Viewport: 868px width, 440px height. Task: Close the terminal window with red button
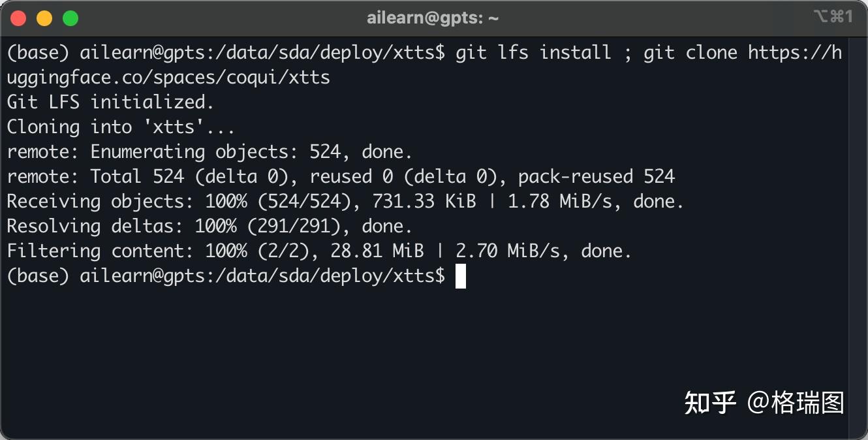click(x=18, y=18)
